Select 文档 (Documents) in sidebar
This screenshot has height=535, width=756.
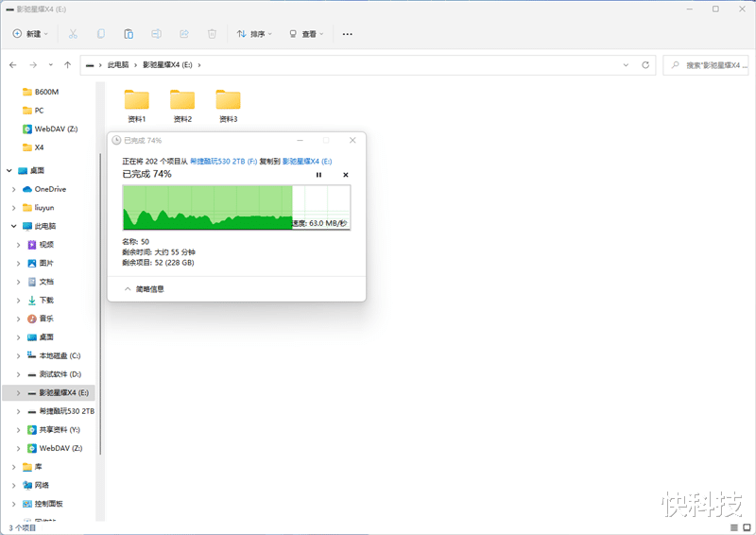[x=41, y=282]
